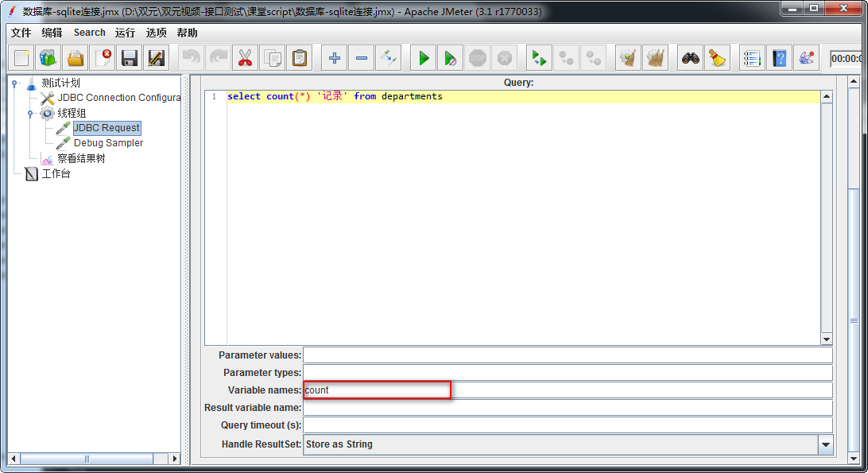Click the tree panel scroll right arrow
The height and width of the screenshot is (473, 868).
[175, 459]
